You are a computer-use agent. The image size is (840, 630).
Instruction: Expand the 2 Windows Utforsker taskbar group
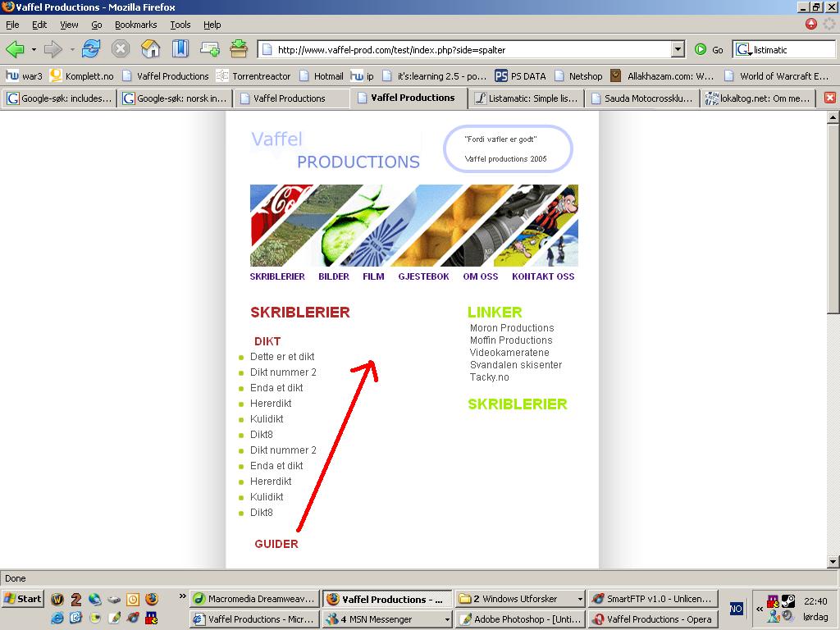coord(520,599)
